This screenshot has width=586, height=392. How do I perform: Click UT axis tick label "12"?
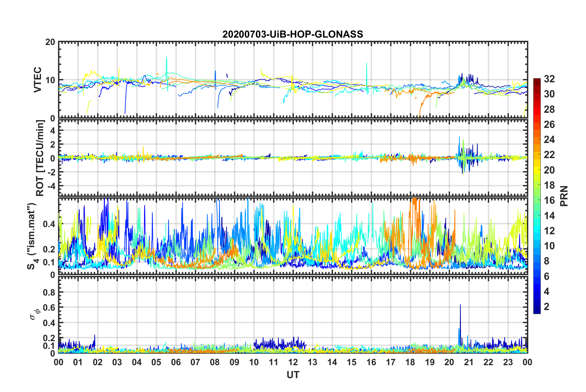293,362
